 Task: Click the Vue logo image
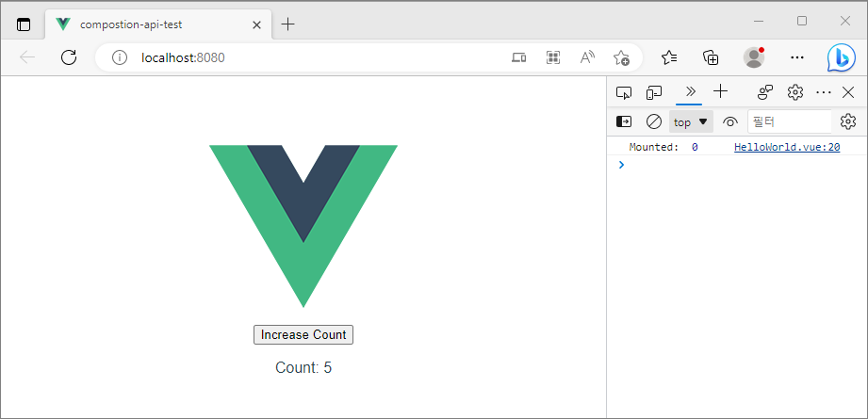click(x=303, y=226)
